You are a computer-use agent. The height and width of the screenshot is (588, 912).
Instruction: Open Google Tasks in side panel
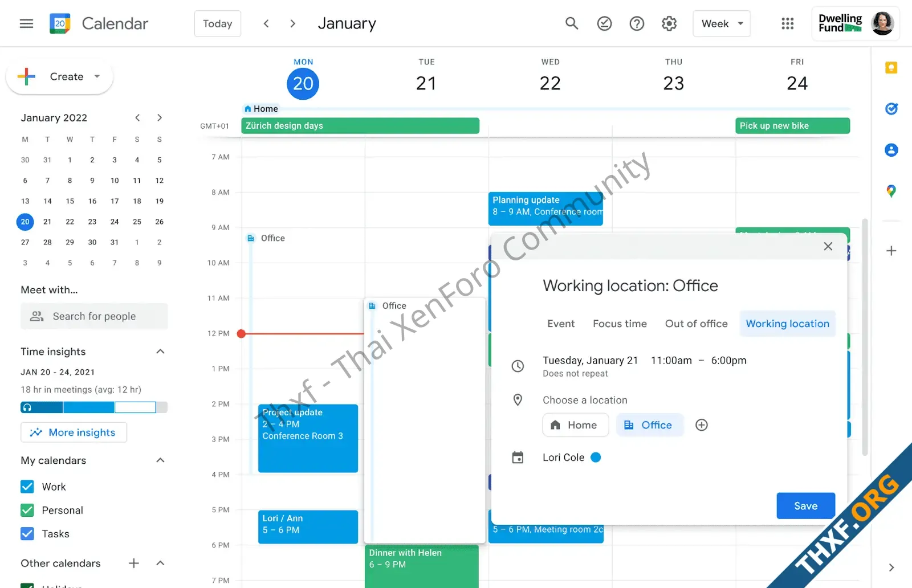tap(891, 109)
